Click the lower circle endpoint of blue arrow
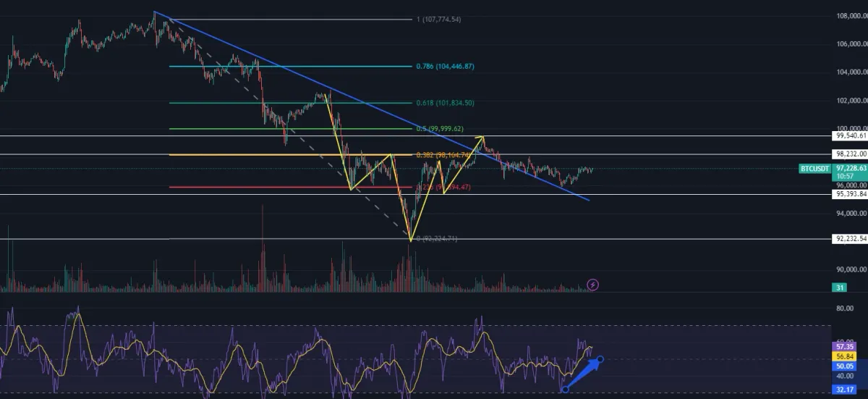The image size is (868, 399). 565,390
